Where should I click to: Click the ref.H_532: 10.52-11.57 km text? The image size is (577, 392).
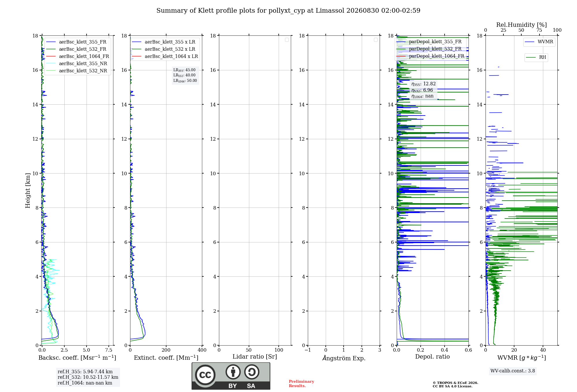tap(88, 377)
